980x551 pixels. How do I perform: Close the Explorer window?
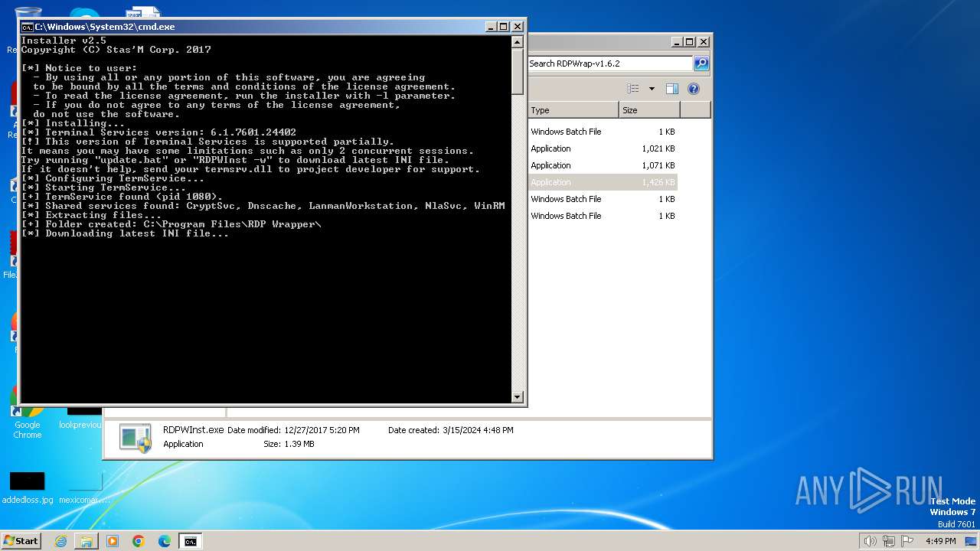point(703,42)
